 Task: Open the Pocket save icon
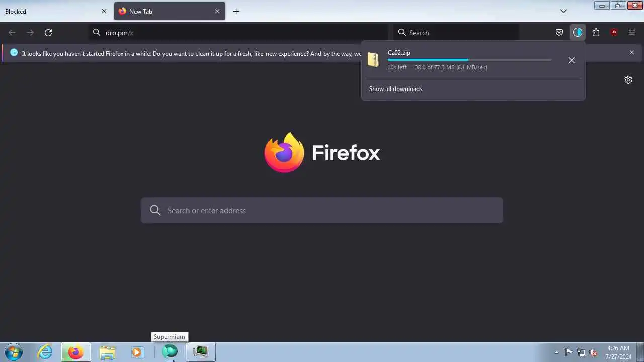559,33
